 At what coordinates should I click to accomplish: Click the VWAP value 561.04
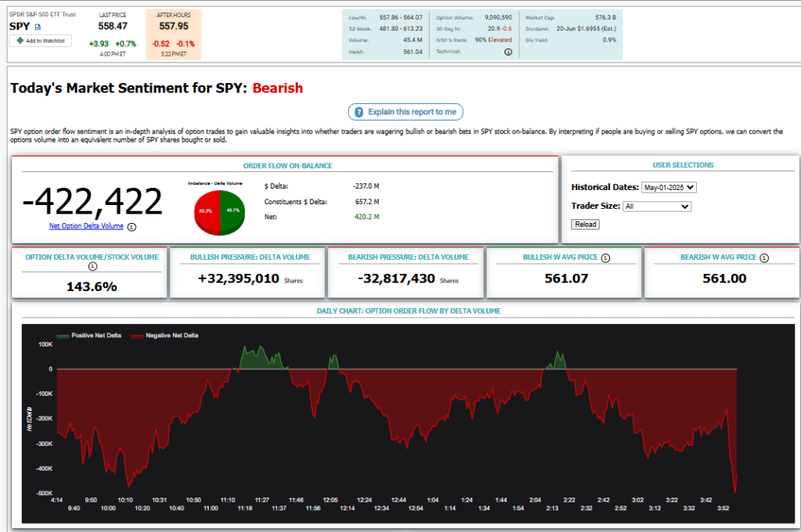tap(413, 52)
